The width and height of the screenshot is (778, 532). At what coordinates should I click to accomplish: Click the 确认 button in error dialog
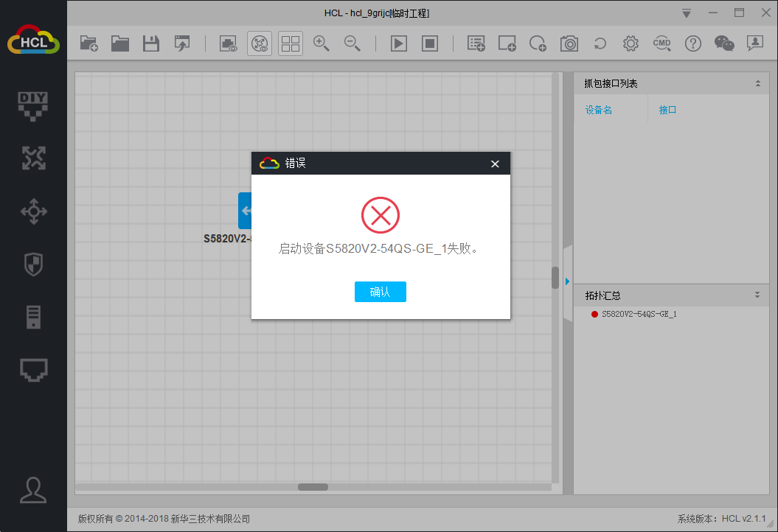coord(380,292)
